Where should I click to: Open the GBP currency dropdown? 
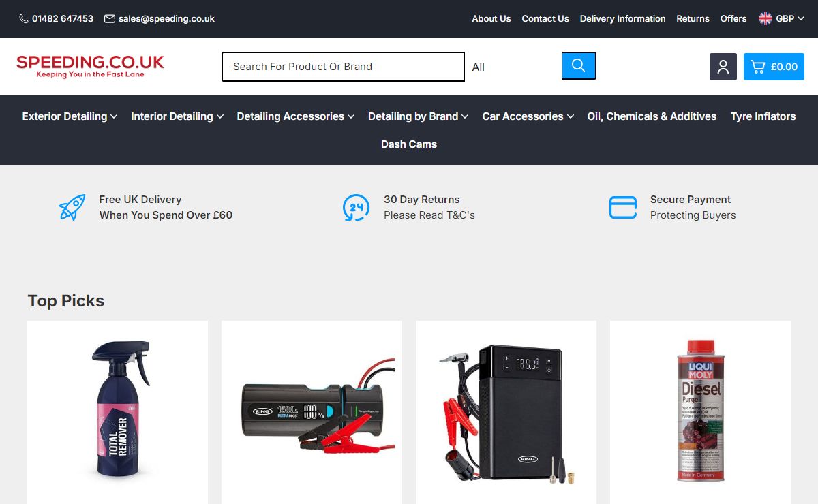tap(782, 18)
